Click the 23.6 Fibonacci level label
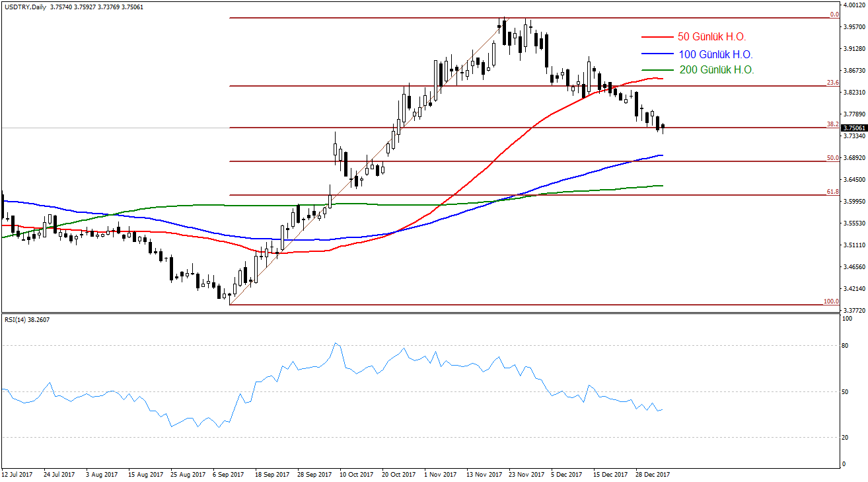Screen dimensions: 868x482 [x=832, y=83]
